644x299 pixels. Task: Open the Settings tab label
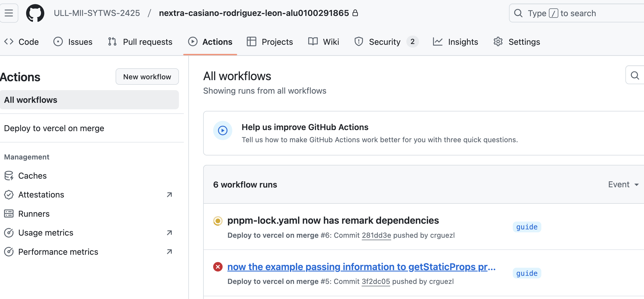click(524, 42)
